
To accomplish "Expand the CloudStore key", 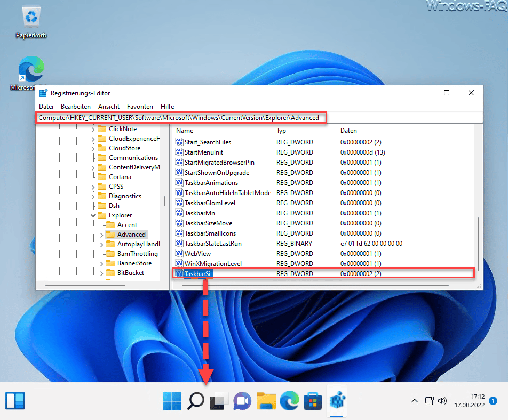I will (x=93, y=149).
